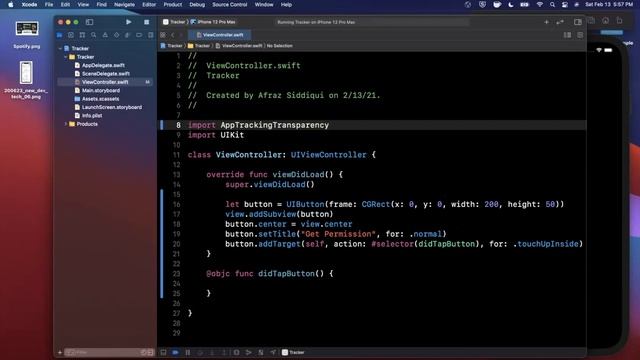Deactivate breakpoints in debug bar
The width and height of the screenshot is (640, 360).
(x=175, y=352)
